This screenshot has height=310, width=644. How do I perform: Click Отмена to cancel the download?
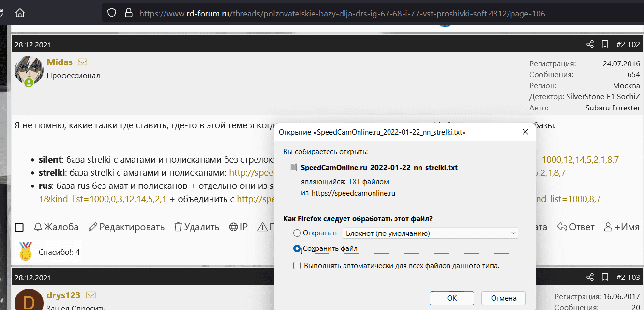(503, 298)
